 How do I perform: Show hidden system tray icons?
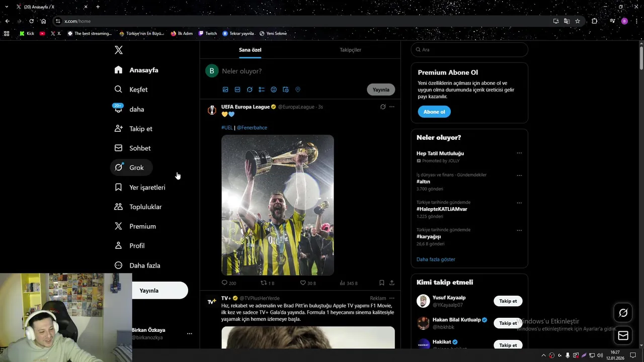(543, 355)
